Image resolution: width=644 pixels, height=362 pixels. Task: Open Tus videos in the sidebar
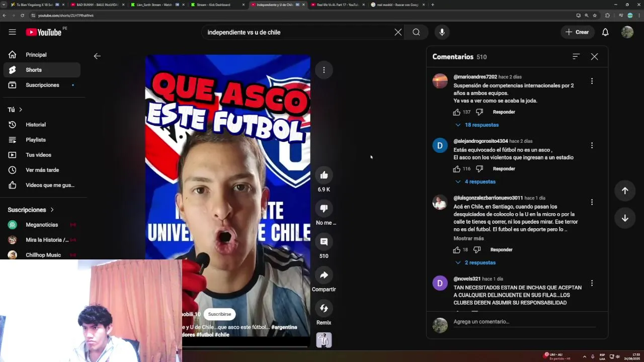(x=42, y=155)
